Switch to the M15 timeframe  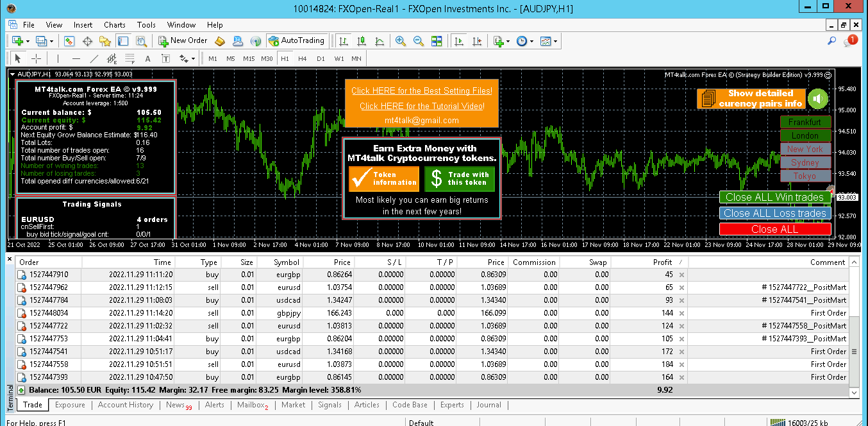point(249,58)
